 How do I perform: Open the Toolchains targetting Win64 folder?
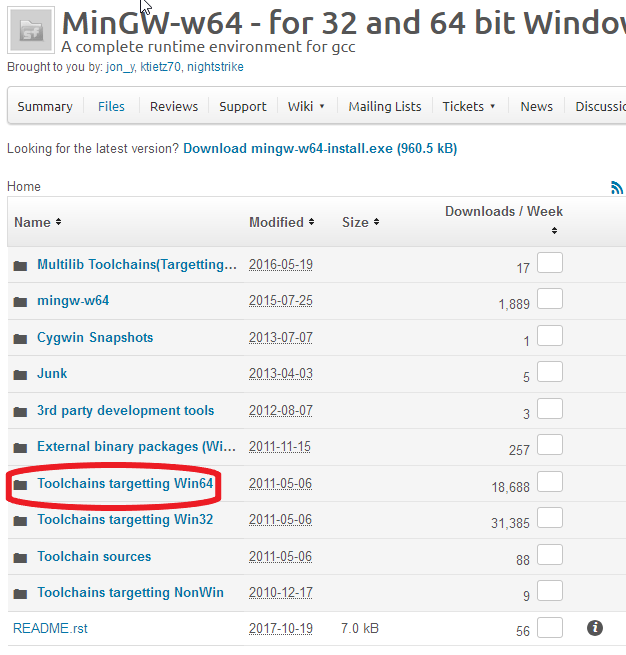(x=125, y=484)
